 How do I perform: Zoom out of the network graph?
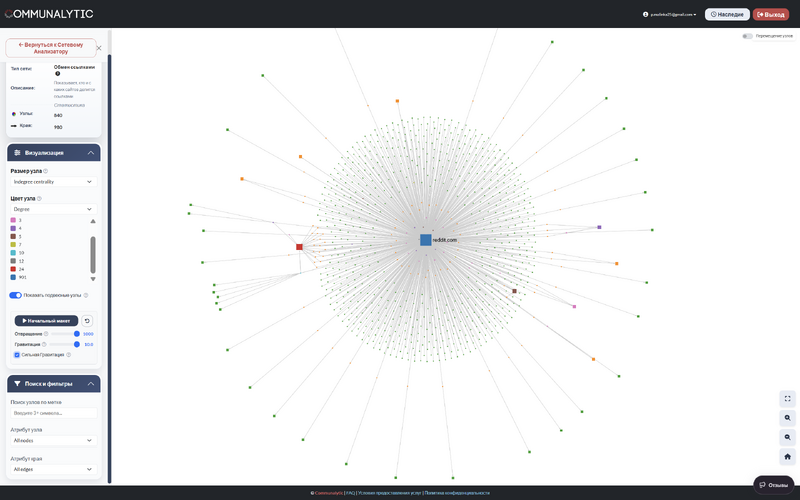tap(788, 437)
